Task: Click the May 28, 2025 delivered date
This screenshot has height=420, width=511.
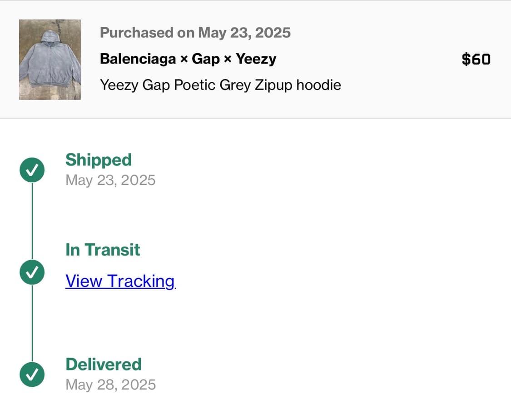Action: (x=110, y=385)
